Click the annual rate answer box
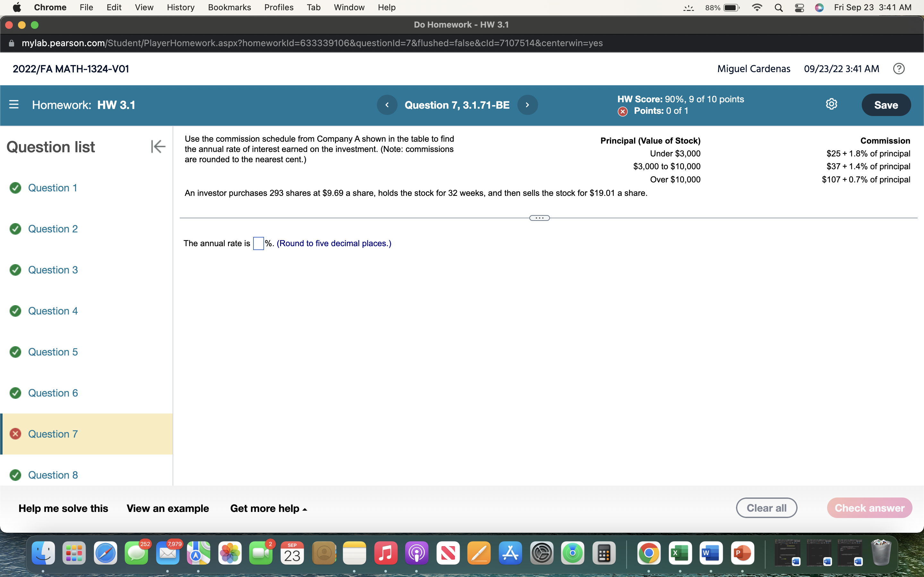This screenshot has width=924, height=577. [258, 243]
